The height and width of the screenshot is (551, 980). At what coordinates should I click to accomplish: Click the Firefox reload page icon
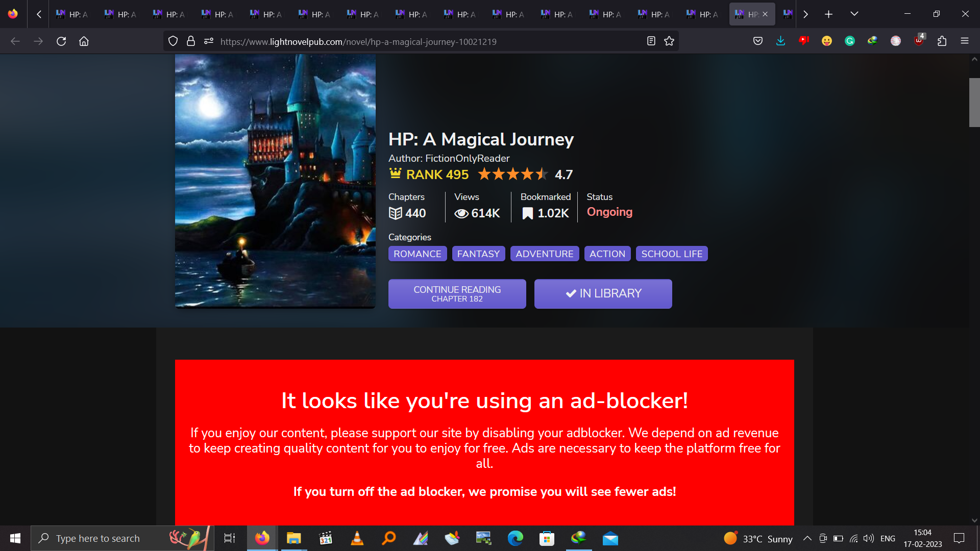pos(61,41)
